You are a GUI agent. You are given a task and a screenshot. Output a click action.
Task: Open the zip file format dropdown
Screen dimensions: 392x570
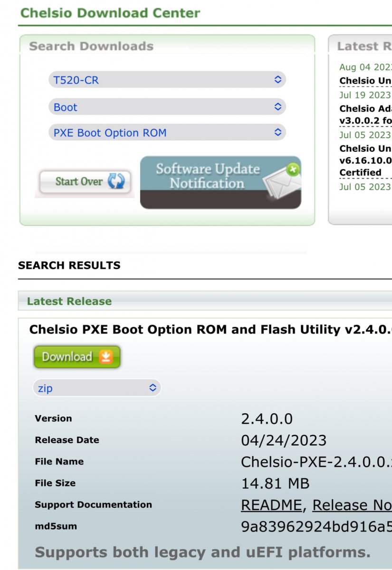(x=97, y=388)
